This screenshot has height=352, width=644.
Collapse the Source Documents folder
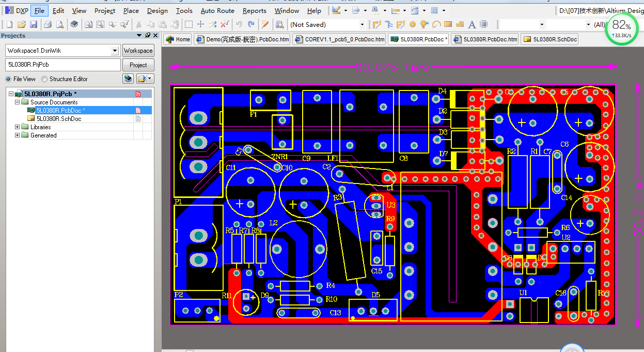(x=17, y=102)
